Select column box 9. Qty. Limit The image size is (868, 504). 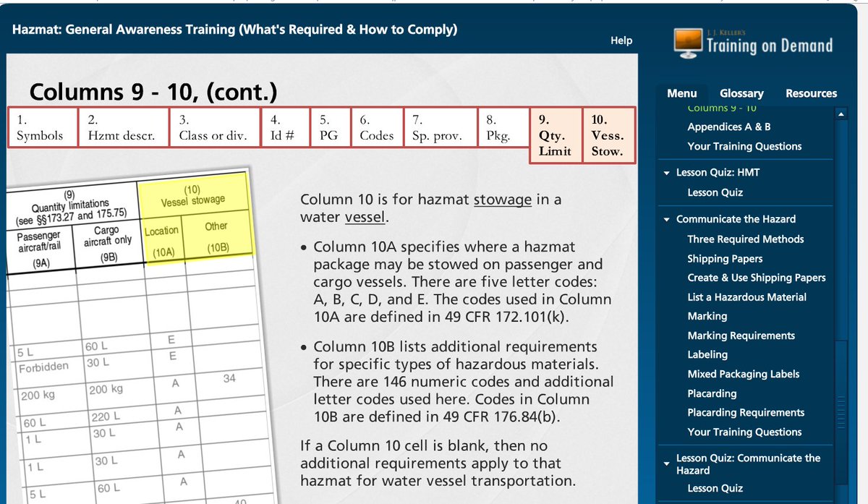coord(556,135)
